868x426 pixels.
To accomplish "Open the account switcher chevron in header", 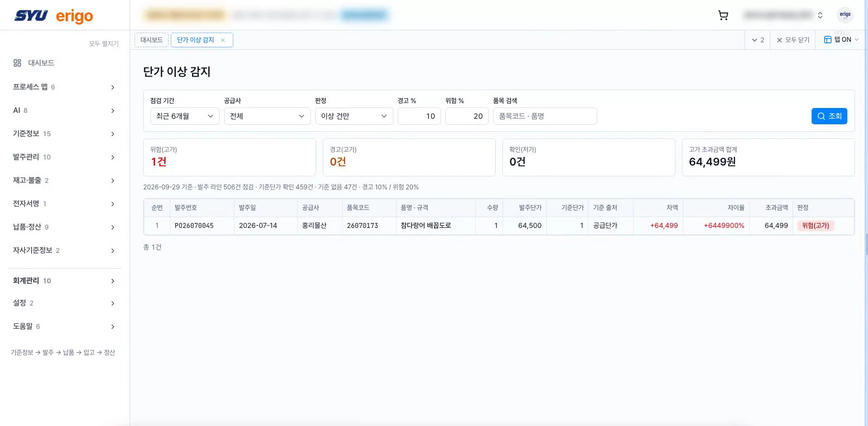I will [820, 15].
